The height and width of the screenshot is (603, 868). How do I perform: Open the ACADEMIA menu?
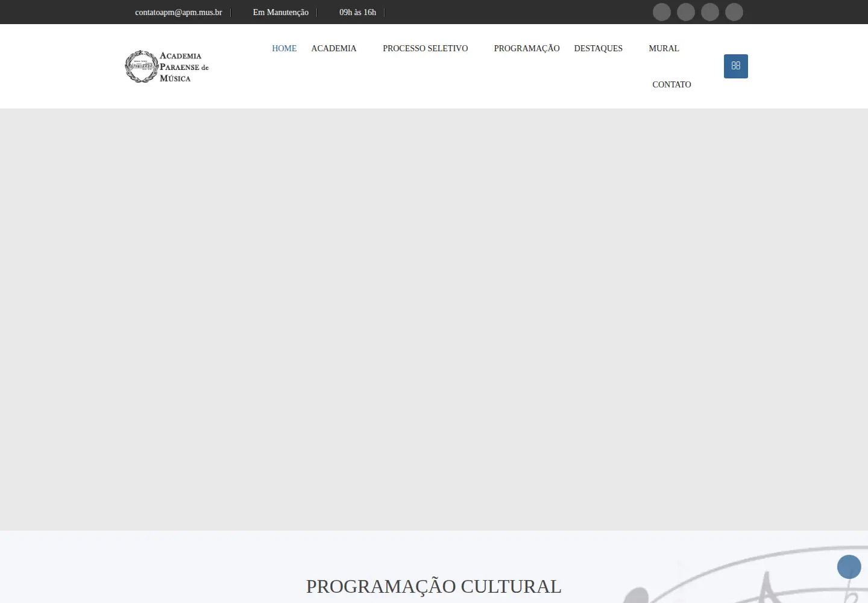tap(334, 48)
